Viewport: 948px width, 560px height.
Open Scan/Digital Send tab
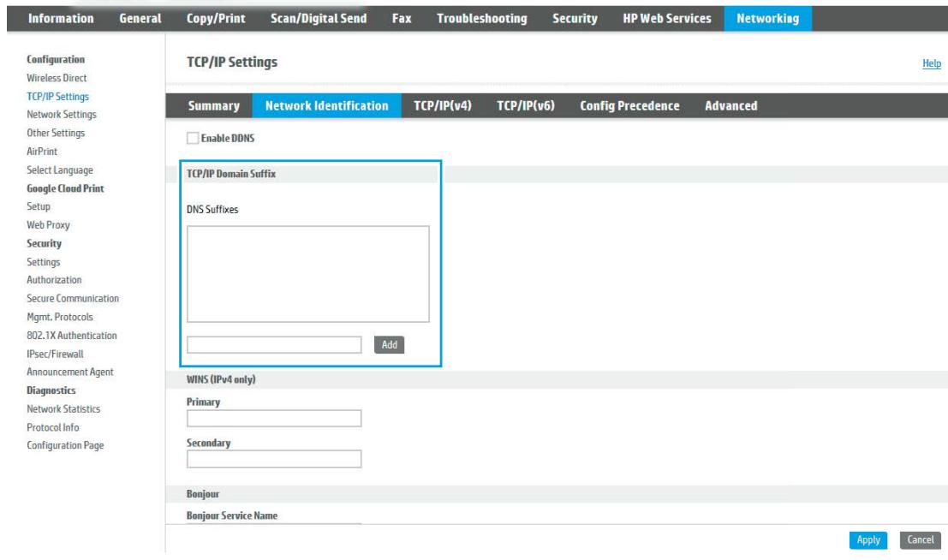(x=319, y=19)
